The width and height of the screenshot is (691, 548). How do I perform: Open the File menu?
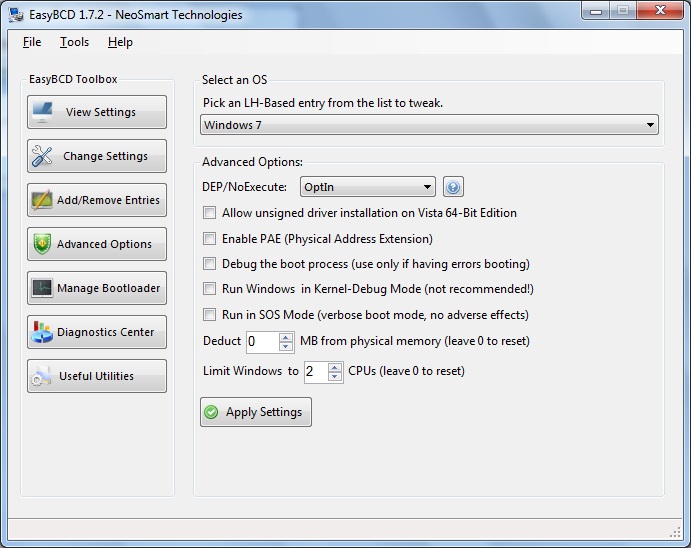click(32, 42)
